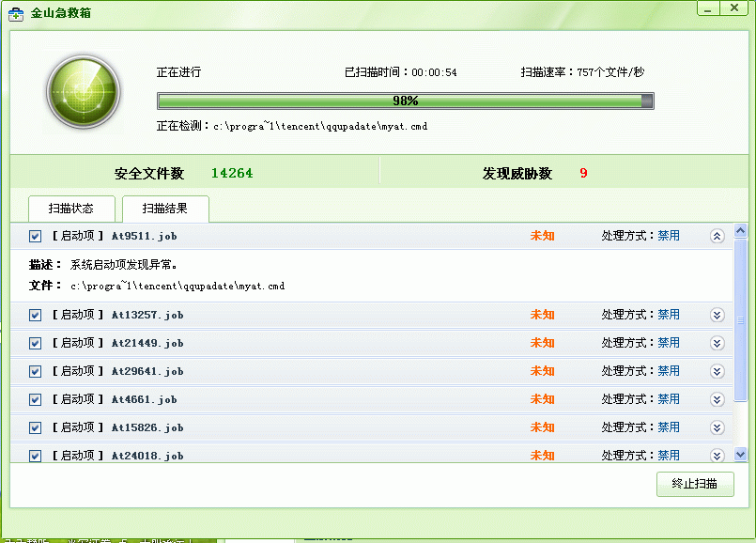The image size is (756, 543).
Task: Click the 文件 path in At9511.job details
Action: pos(177,287)
